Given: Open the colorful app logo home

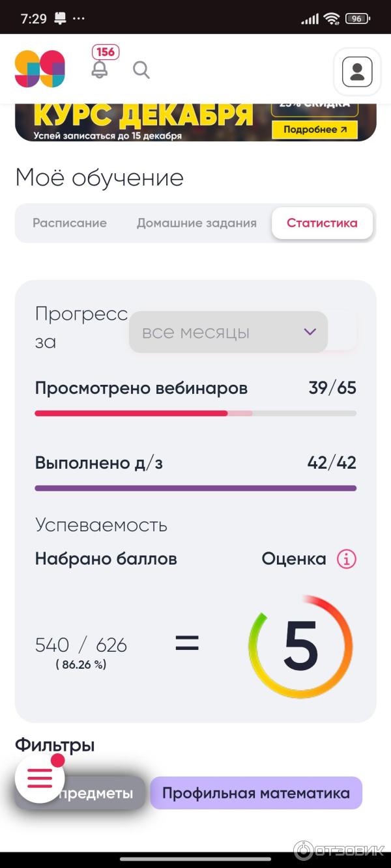Looking at the screenshot, I should [x=40, y=69].
